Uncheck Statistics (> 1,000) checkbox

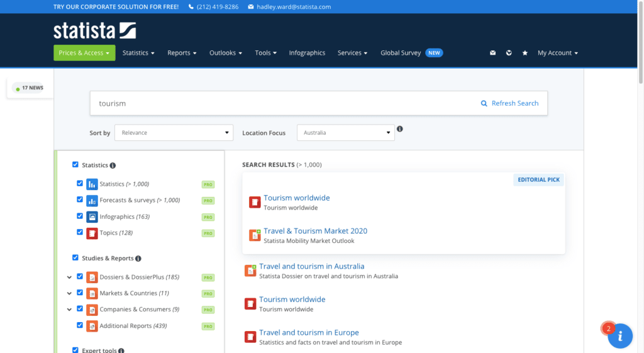[x=80, y=183]
